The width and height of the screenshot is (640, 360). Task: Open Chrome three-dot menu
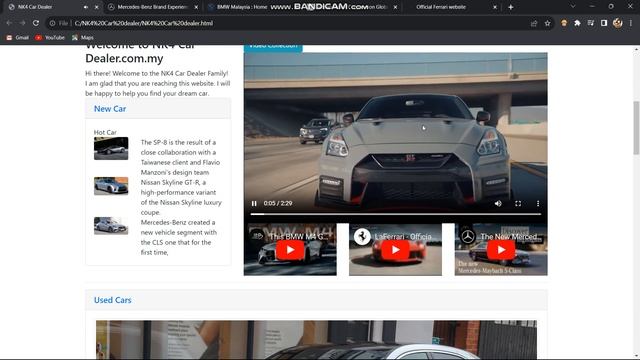tap(631, 23)
